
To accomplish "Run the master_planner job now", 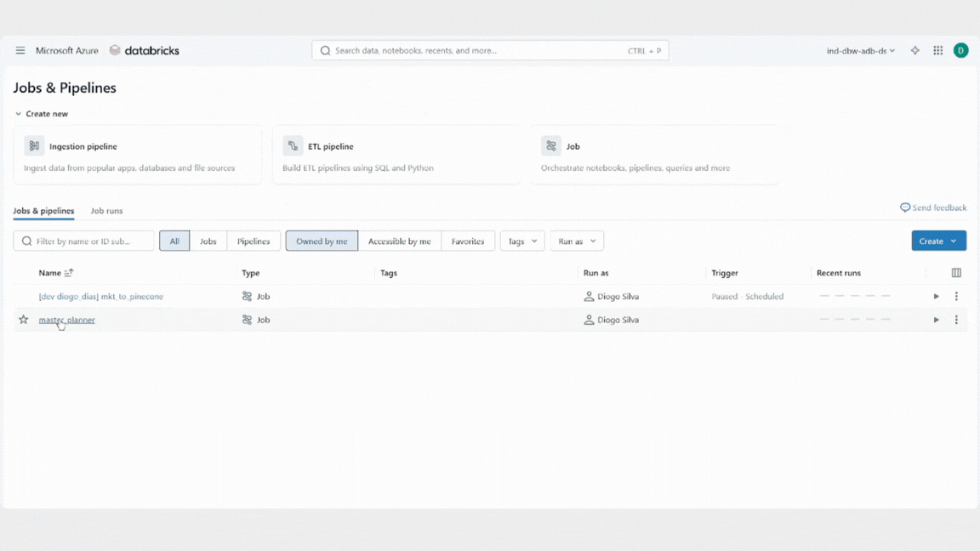I will pyautogui.click(x=936, y=320).
